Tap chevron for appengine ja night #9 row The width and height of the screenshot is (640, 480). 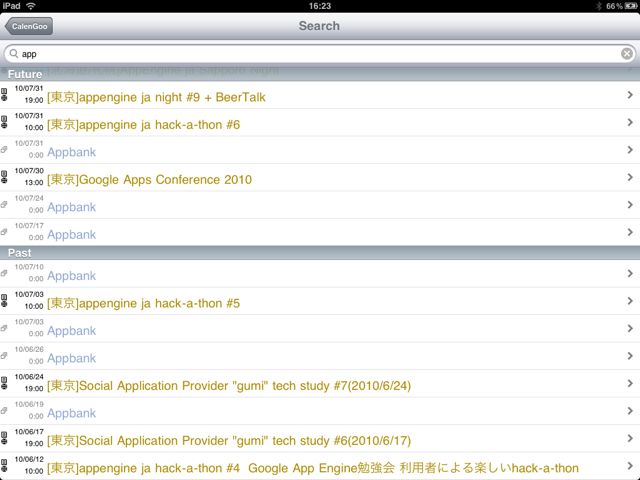pos(630,95)
